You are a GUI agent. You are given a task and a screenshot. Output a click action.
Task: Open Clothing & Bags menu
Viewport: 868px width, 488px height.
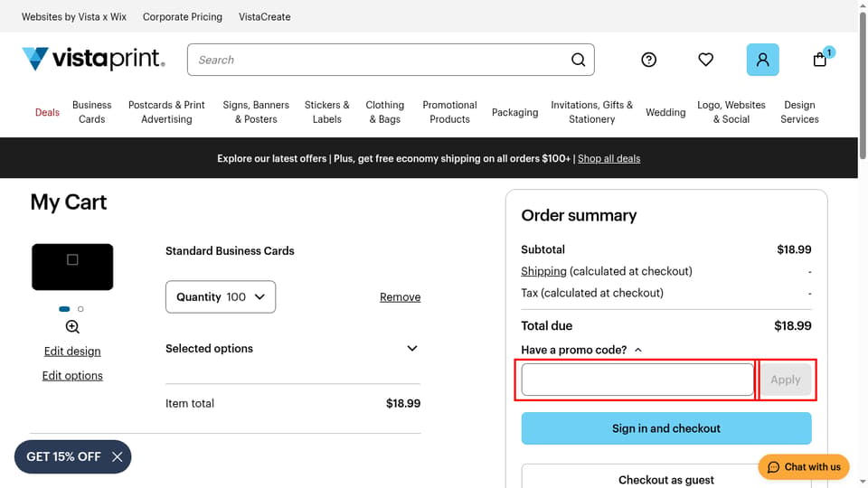pyautogui.click(x=385, y=112)
